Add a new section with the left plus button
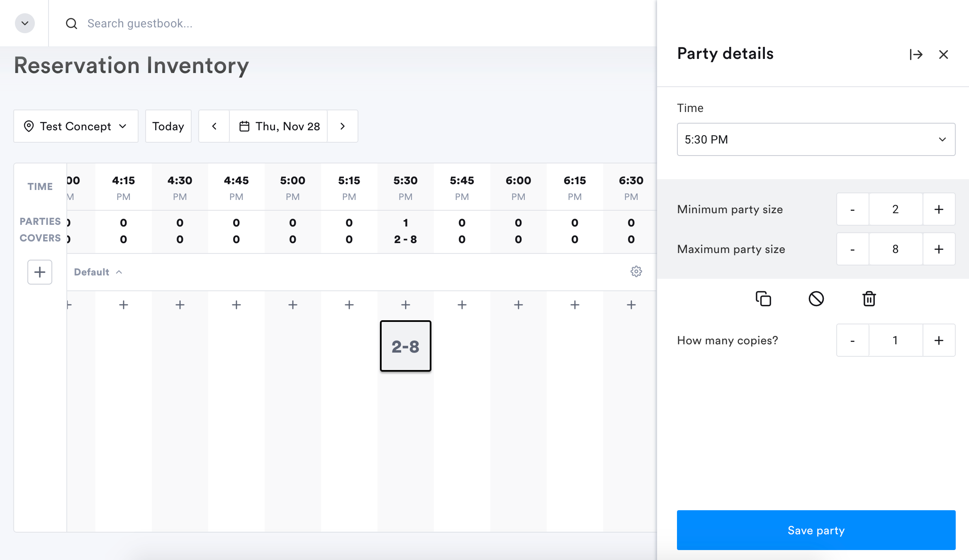969x560 pixels. pos(40,272)
